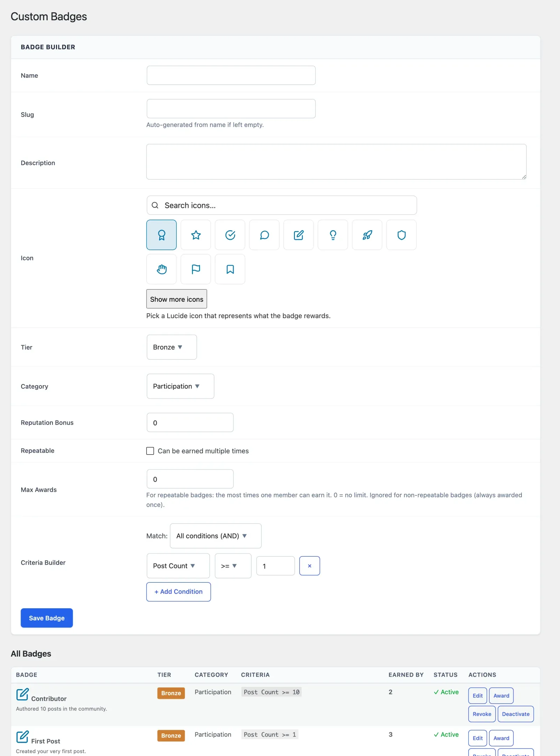Award the First Post badge
The image size is (560, 756).
tap(501, 738)
